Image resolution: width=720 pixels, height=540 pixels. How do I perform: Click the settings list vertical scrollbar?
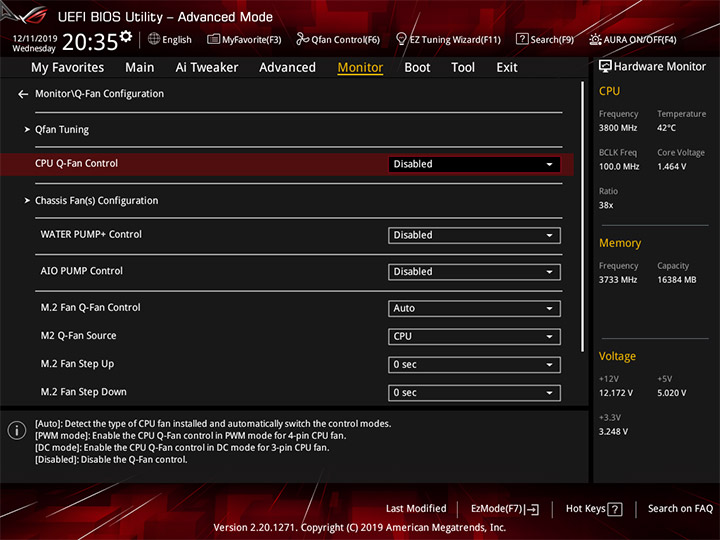coord(583,217)
